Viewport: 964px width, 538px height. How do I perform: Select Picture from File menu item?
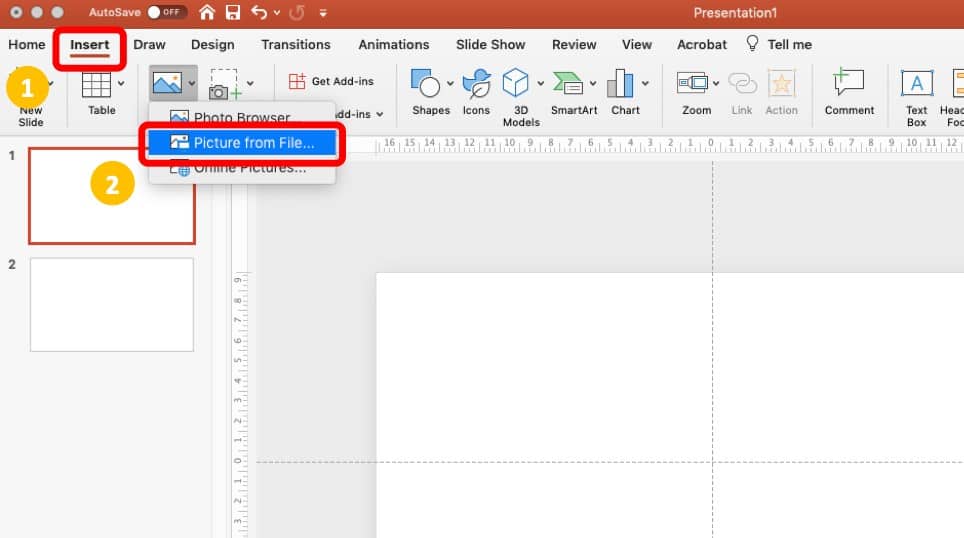242,143
